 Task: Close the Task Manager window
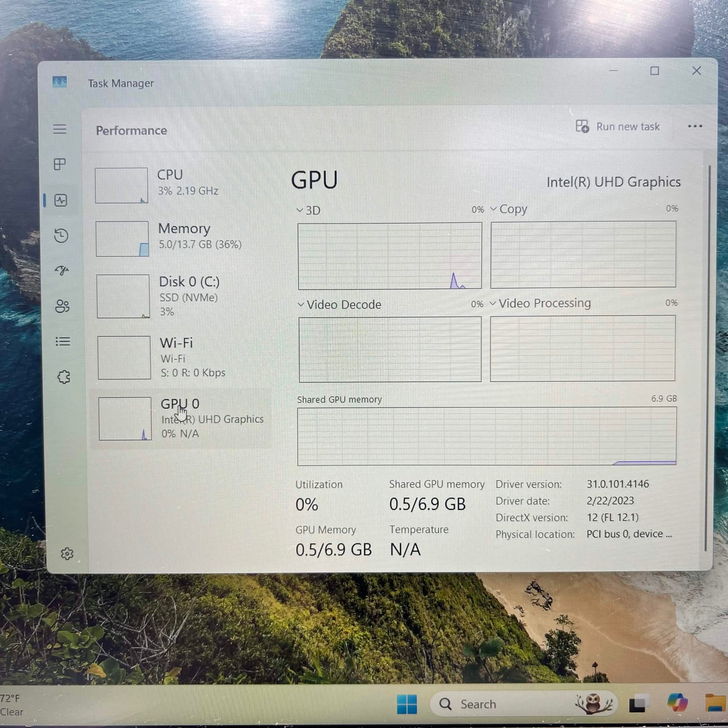point(696,70)
